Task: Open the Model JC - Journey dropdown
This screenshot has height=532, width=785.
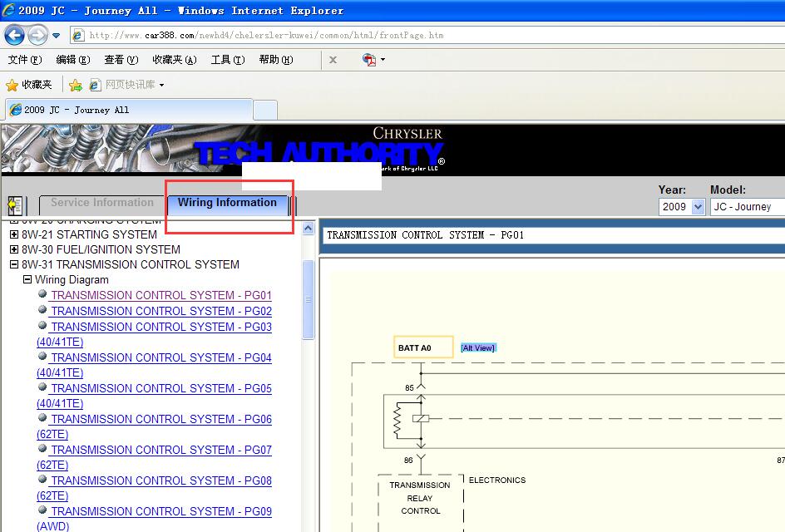Action: (x=748, y=207)
